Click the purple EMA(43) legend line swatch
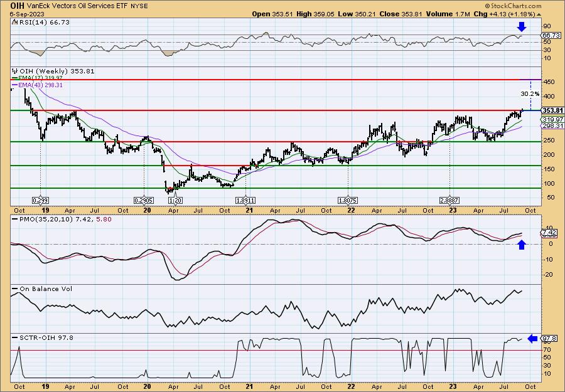565x392 pixels. [15, 85]
